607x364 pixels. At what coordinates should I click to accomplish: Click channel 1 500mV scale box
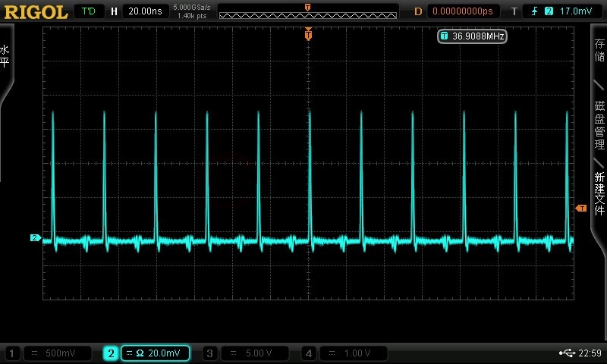pos(58,353)
